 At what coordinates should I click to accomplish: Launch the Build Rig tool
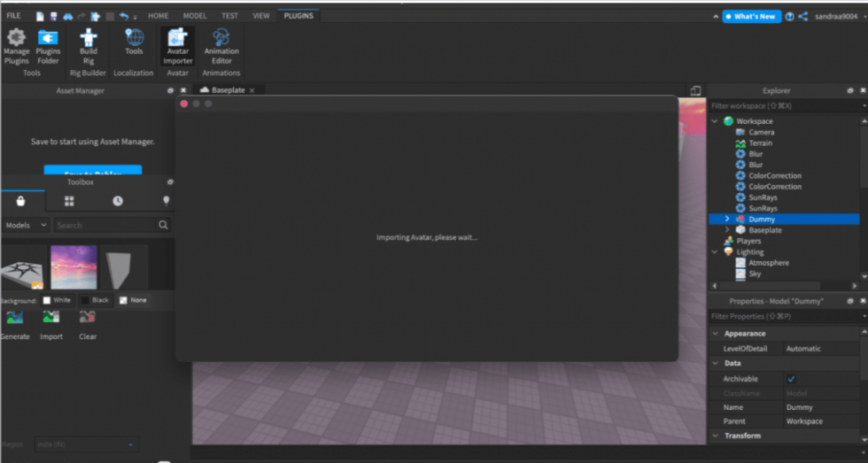[x=88, y=47]
